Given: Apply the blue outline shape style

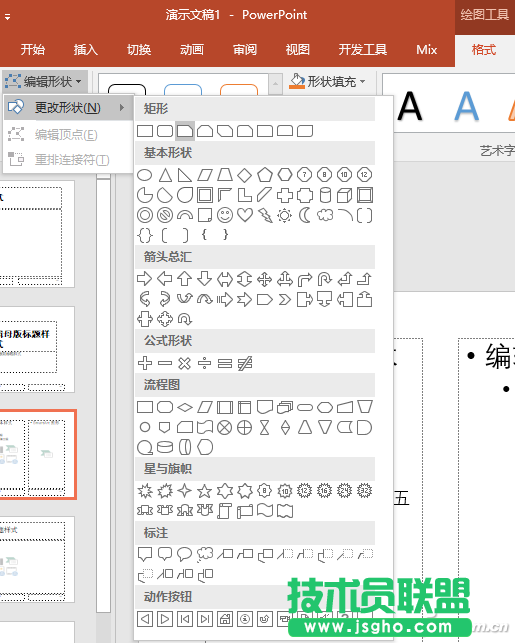Looking at the screenshot, I should pos(183,89).
